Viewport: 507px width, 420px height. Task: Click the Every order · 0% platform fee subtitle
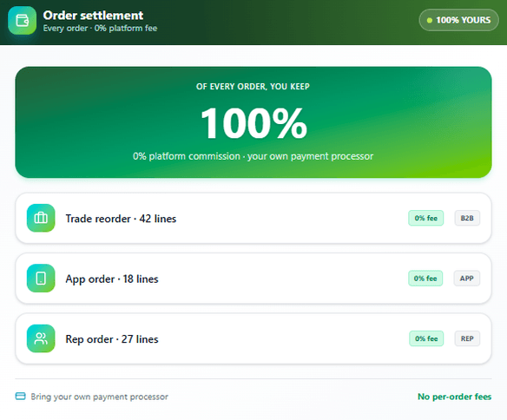[x=100, y=29]
